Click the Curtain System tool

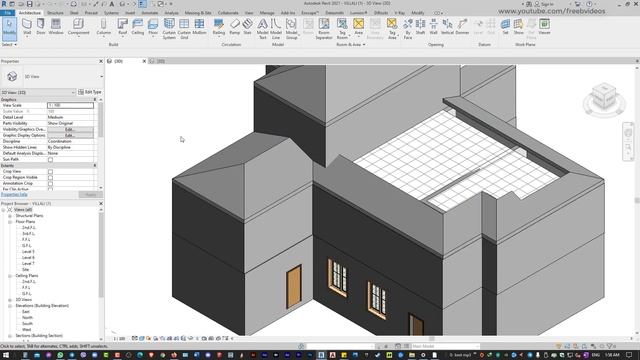tap(169, 29)
